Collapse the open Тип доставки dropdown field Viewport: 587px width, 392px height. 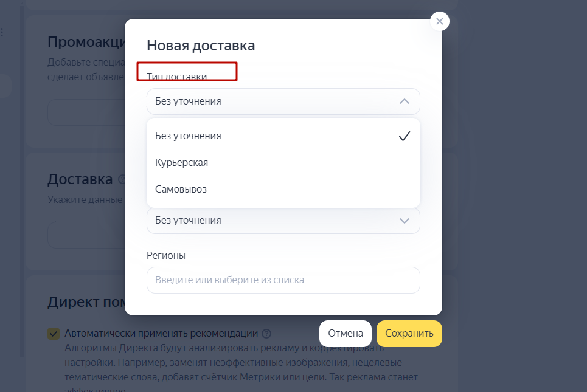(283, 101)
